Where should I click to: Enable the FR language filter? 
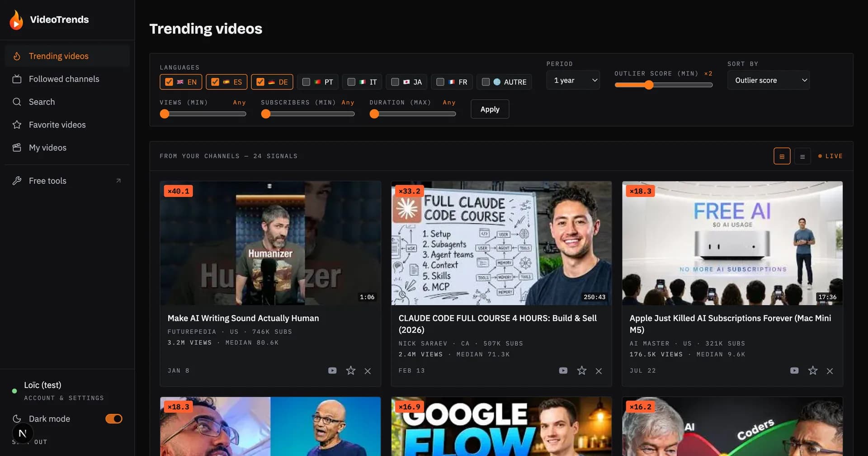(x=452, y=82)
